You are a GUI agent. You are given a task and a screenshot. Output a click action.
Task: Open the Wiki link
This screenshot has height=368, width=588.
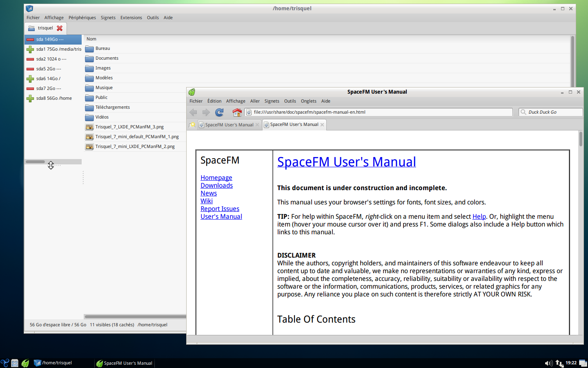(207, 201)
